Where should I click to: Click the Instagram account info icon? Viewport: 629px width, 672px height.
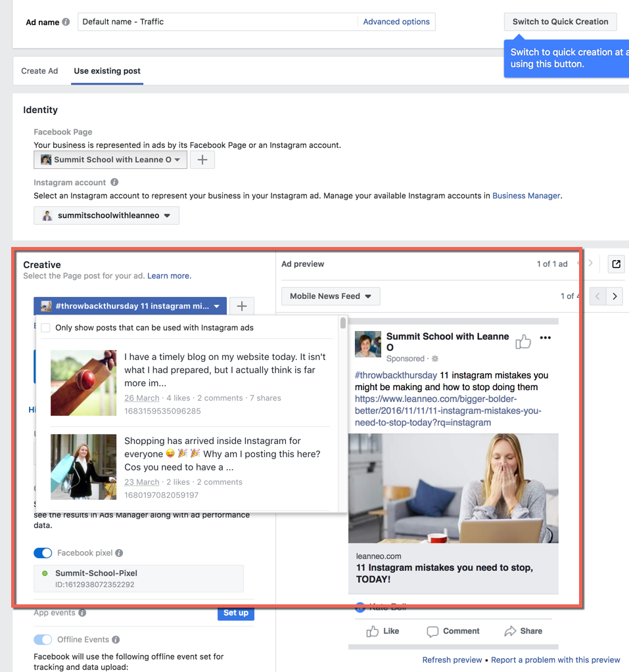(114, 182)
